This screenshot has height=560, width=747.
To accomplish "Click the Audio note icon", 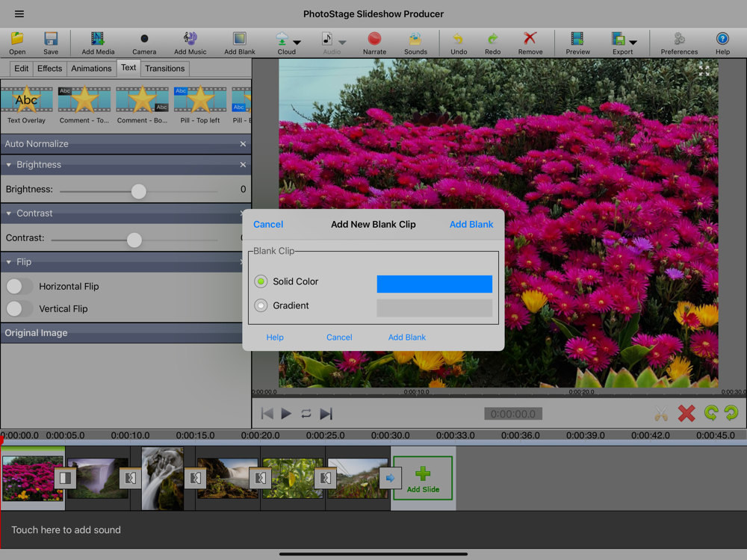I will click(327, 39).
